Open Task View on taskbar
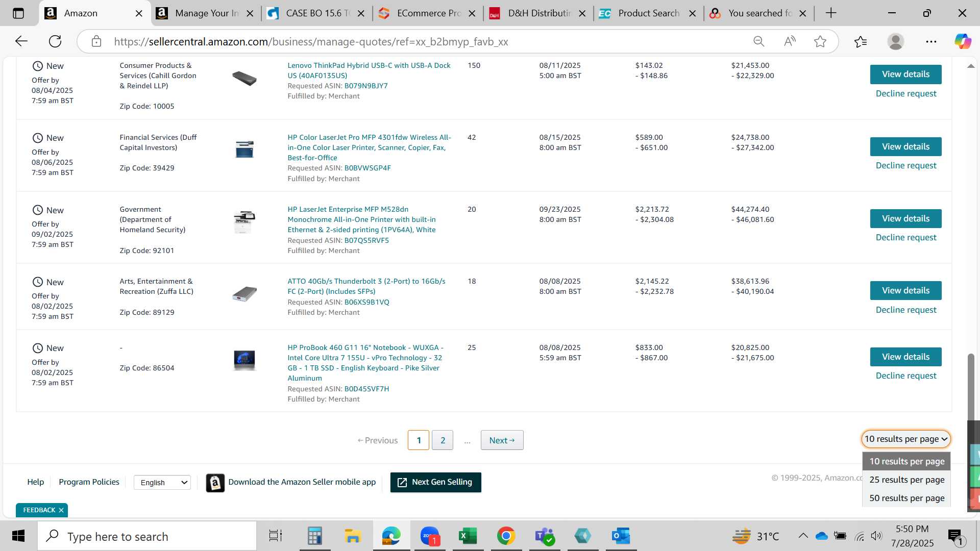Image resolution: width=980 pixels, height=551 pixels. [276, 536]
